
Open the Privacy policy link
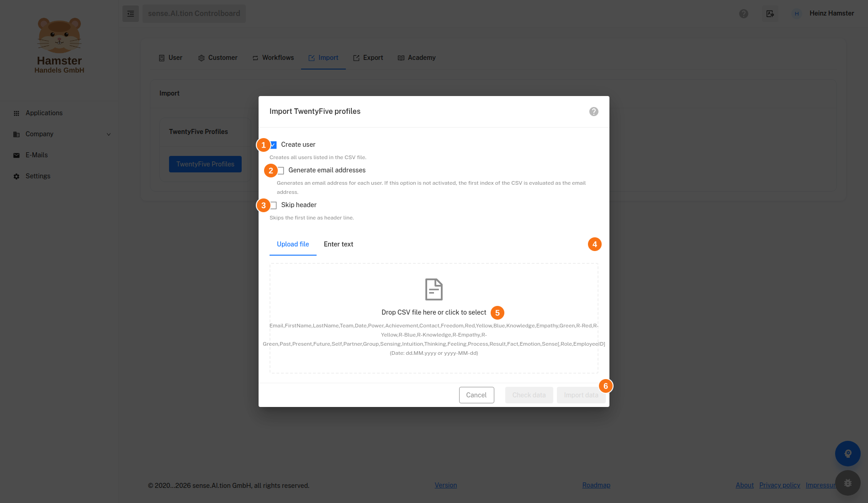click(x=780, y=485)
